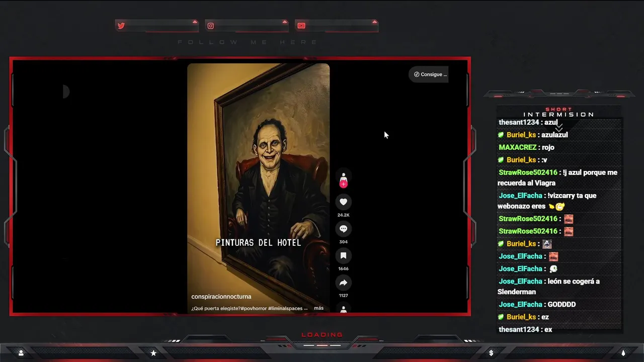Screen dimensions: 644x362
Task: Share the video using the arrow icon
Action: click(343, 283)
